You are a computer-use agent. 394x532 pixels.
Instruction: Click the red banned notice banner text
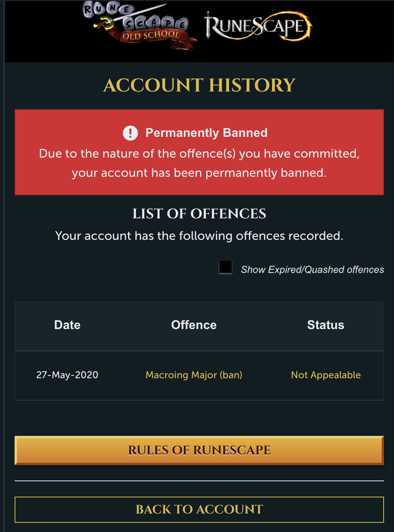coord(199,163)
